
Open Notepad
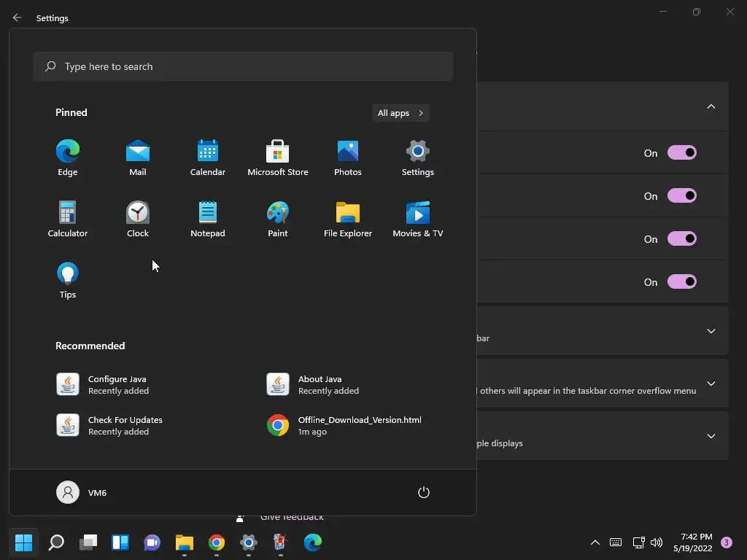pos(208,219)
